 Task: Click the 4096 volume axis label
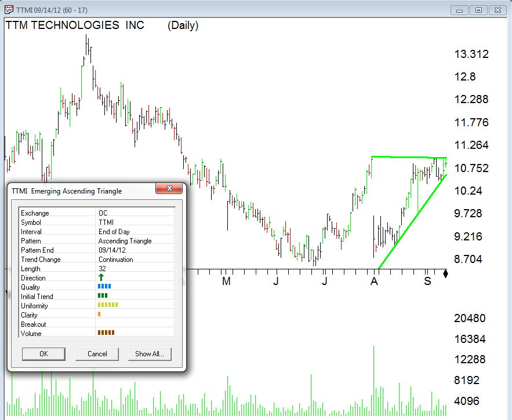(x=467, y=401)
